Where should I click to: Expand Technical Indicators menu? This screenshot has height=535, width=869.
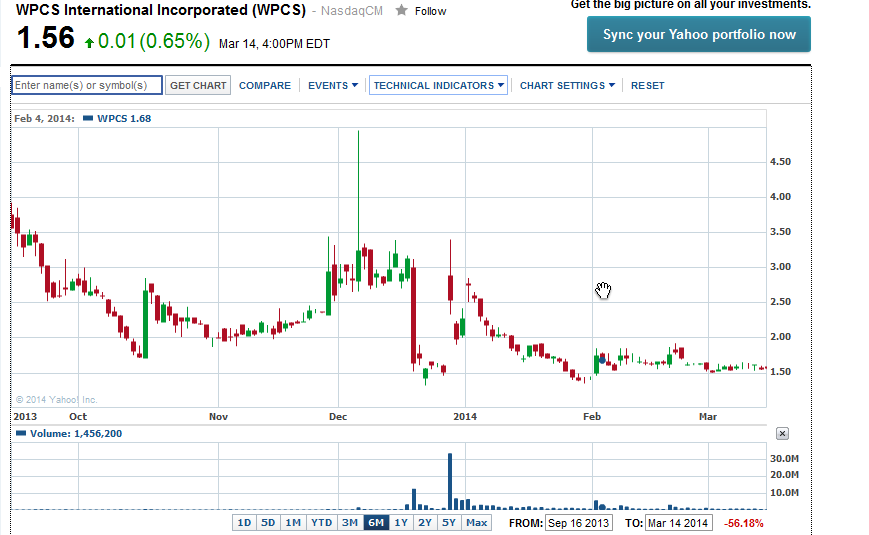pos(438,85)
